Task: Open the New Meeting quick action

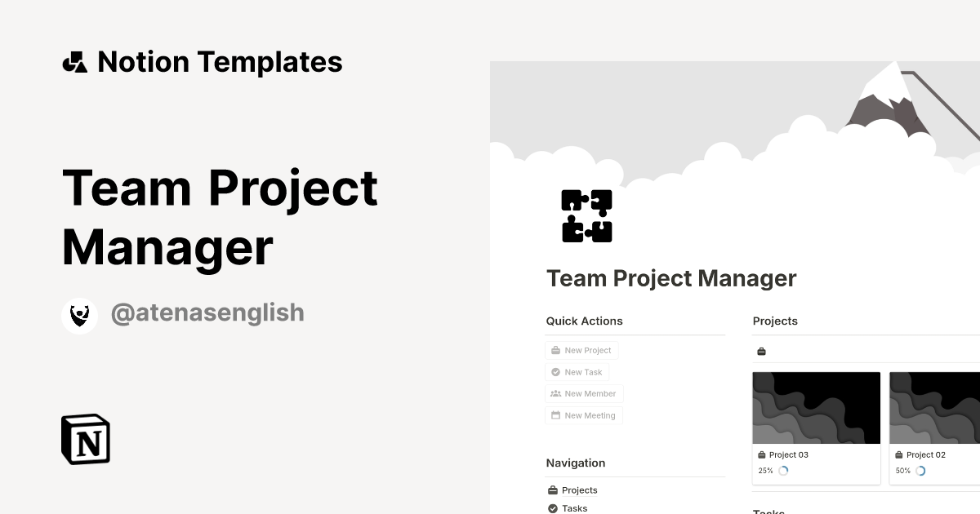Action: point(583,415)
